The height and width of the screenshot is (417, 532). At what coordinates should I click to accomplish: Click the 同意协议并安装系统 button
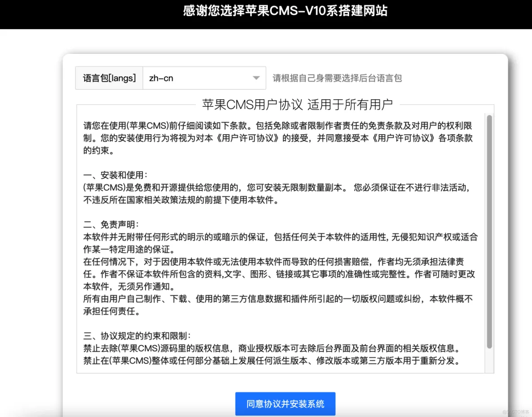tap(285, 404)
